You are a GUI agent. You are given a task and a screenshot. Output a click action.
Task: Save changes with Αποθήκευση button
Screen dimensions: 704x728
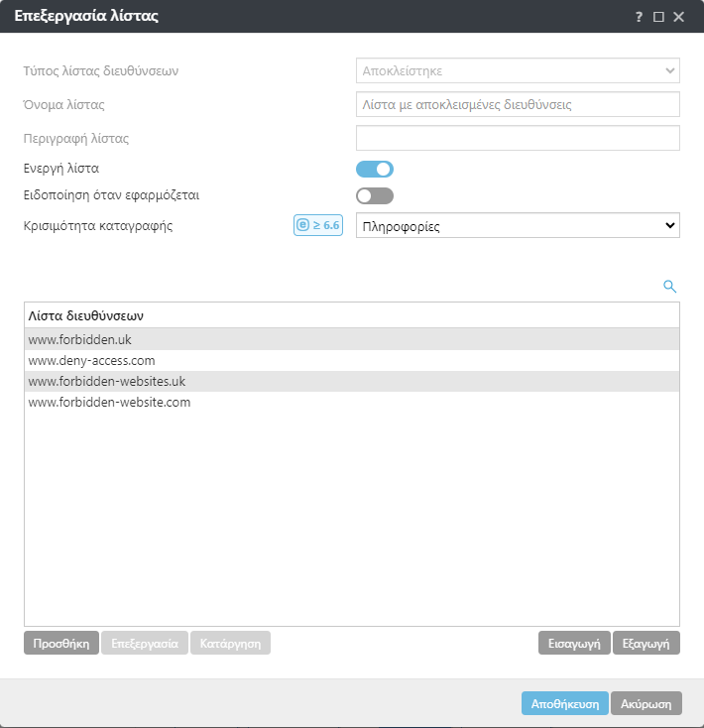click(x=564, y=703)
